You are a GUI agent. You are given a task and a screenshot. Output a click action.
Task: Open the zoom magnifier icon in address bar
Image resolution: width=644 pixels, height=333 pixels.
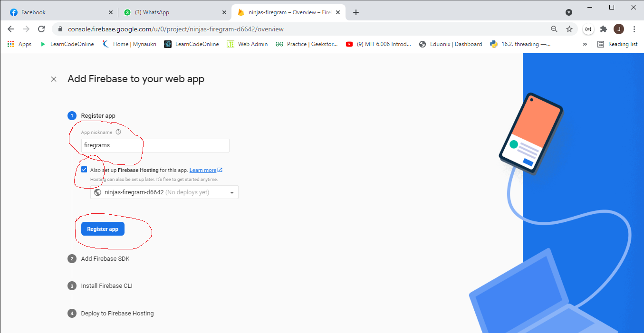(554, 29)
